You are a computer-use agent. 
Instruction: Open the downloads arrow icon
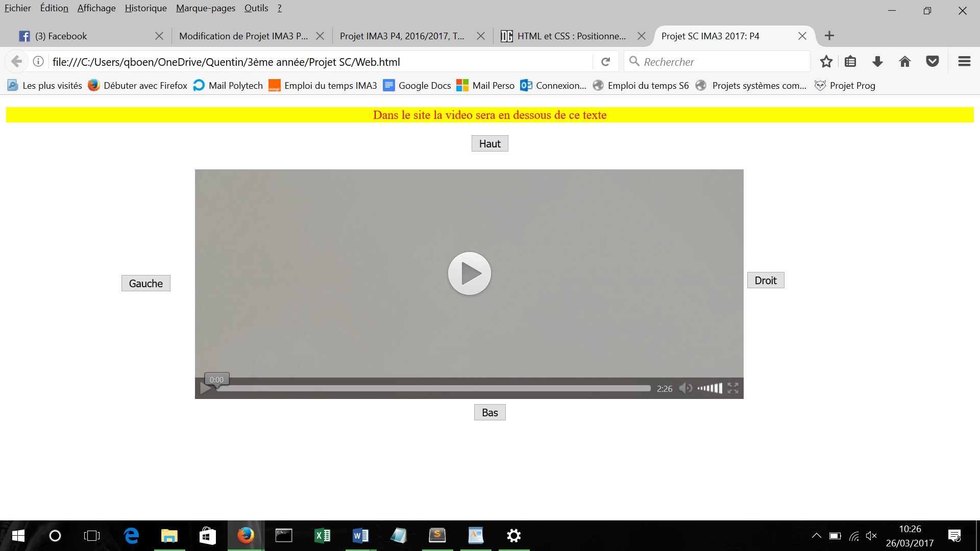(x=877, y=62)
